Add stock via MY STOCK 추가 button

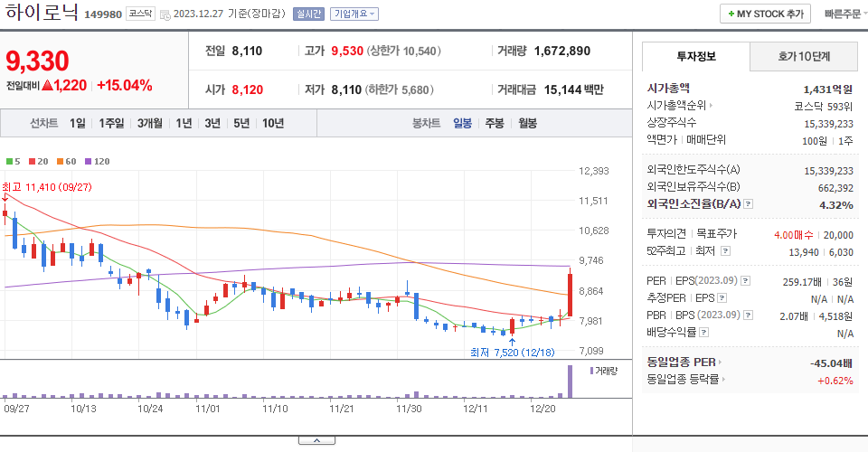(x=765, y=14)
